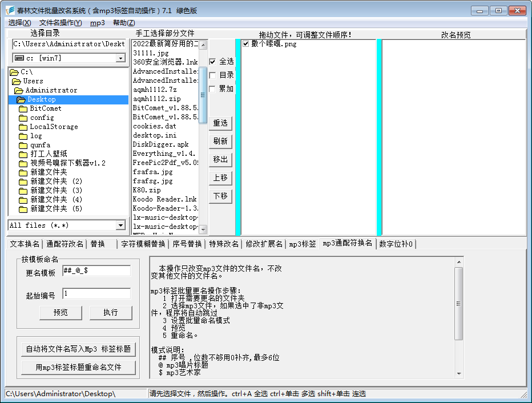Click the 打工人壁纸 folder icon
532x403 pixels.
coord(23,154)
